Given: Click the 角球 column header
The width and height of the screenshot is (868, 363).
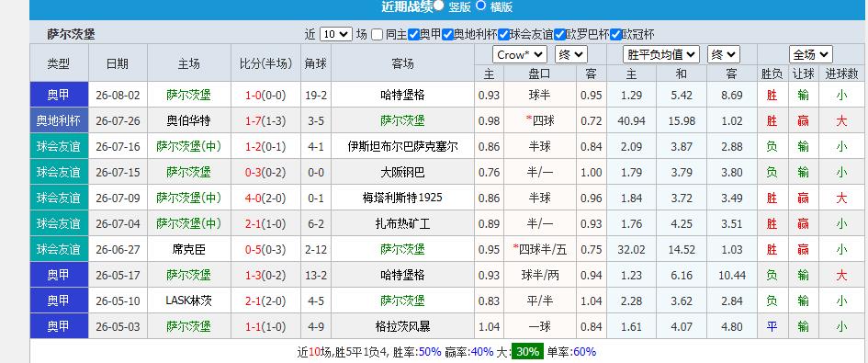Looking at the screenshot, I should [316, 63].
